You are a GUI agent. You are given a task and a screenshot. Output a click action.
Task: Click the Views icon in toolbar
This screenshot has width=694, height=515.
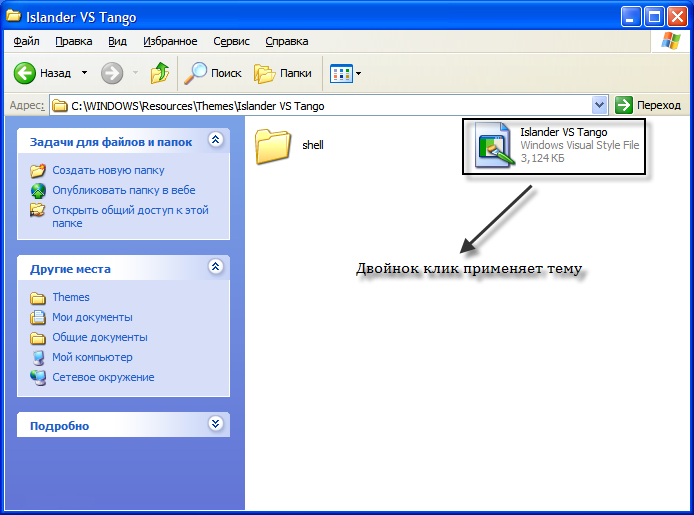tap(341, 73)
